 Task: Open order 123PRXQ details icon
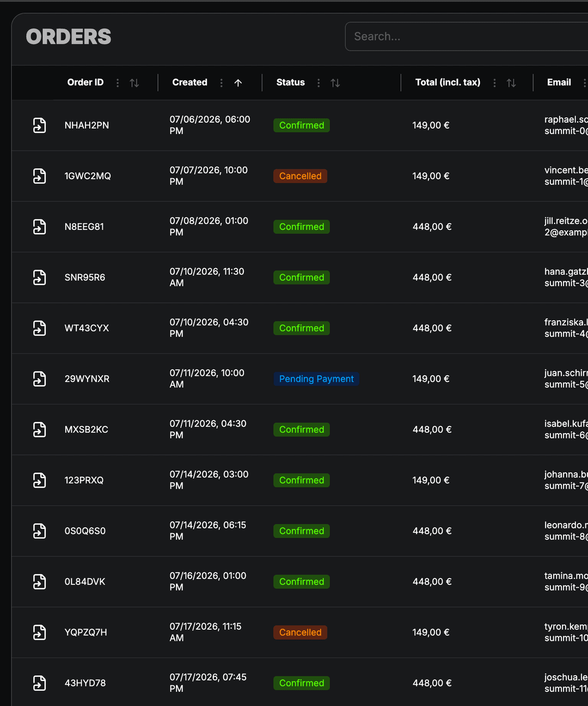tap(39, 480)
